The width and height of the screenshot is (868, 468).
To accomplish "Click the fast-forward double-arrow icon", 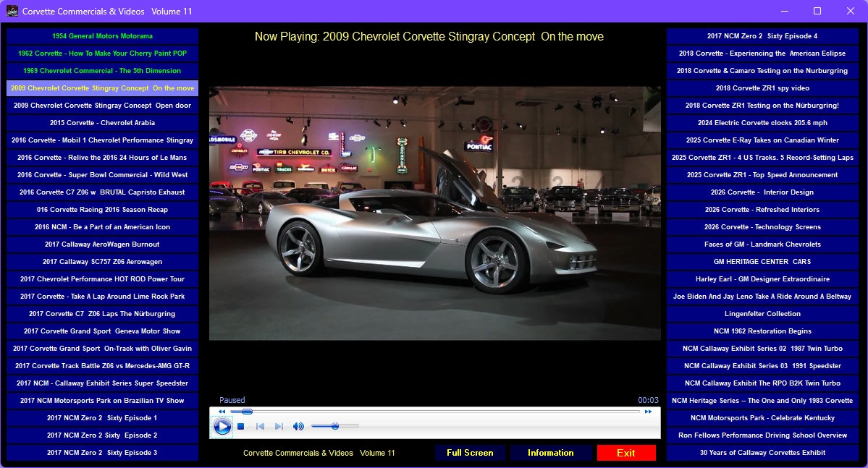I will pyautogui.click(x=648, y=412).
